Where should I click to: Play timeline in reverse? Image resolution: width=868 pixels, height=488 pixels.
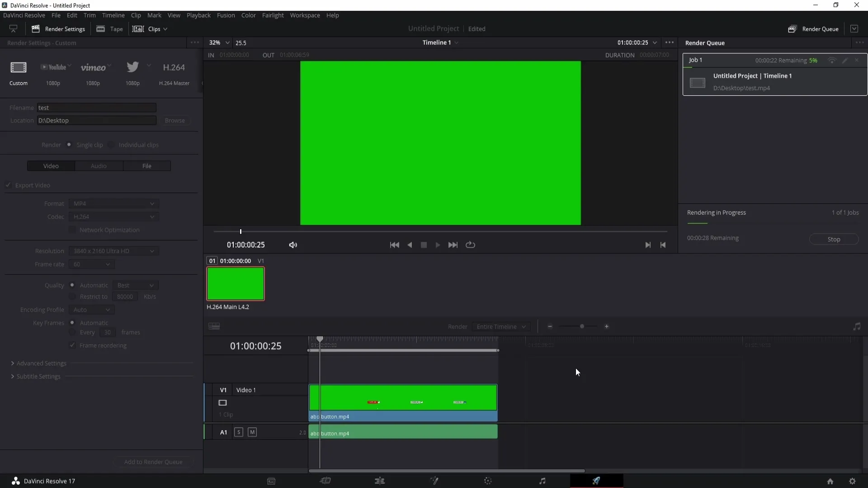coord(410,245)
